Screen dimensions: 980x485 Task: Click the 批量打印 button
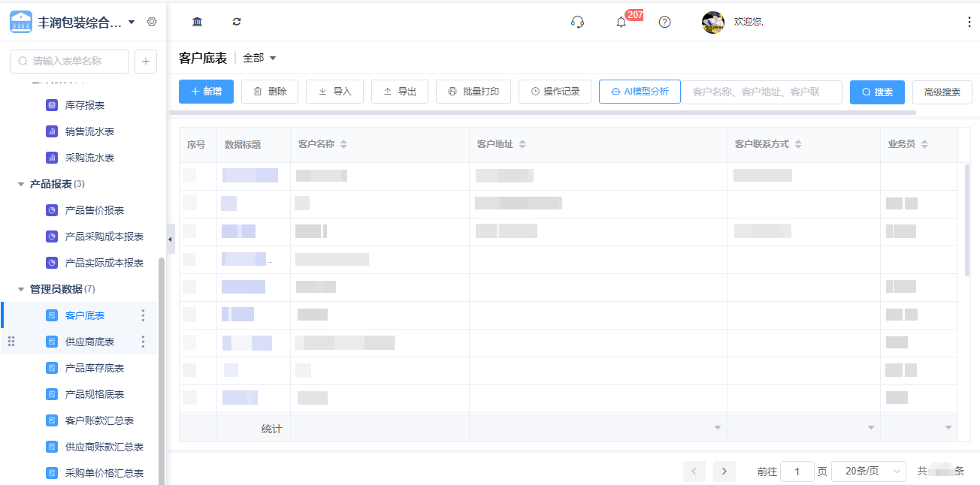473,92
